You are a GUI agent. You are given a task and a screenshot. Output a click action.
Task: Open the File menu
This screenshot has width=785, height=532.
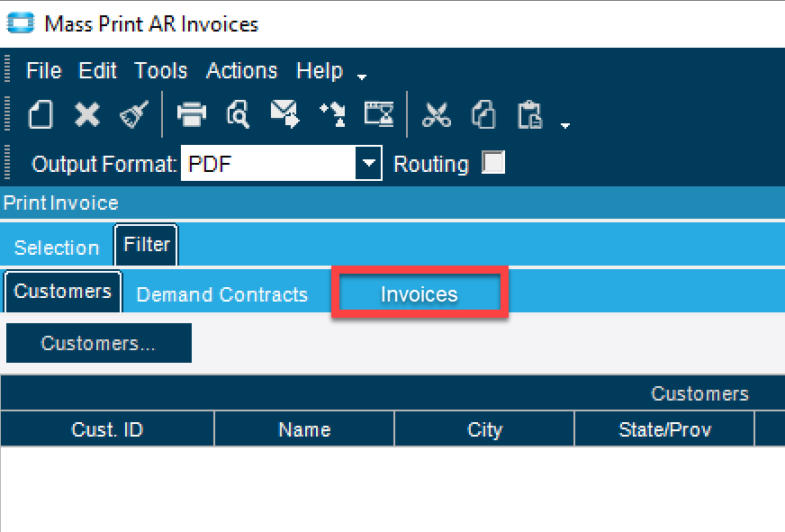(x=43, y=70)
